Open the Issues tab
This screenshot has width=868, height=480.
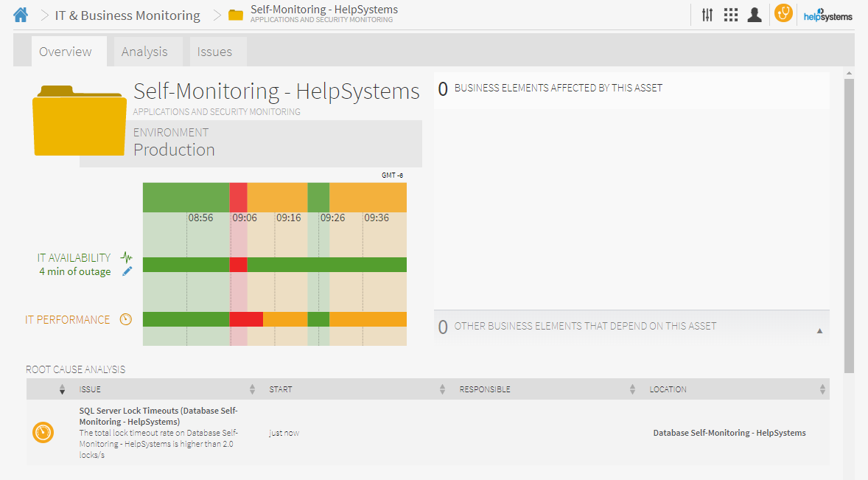[x=214, y=52]
